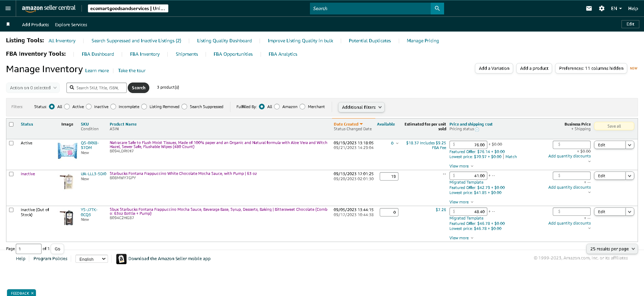This screenshot has width=644, height=296.
Task: Open the Natracare tissues product thumbnail
Action: coord(67,150)
